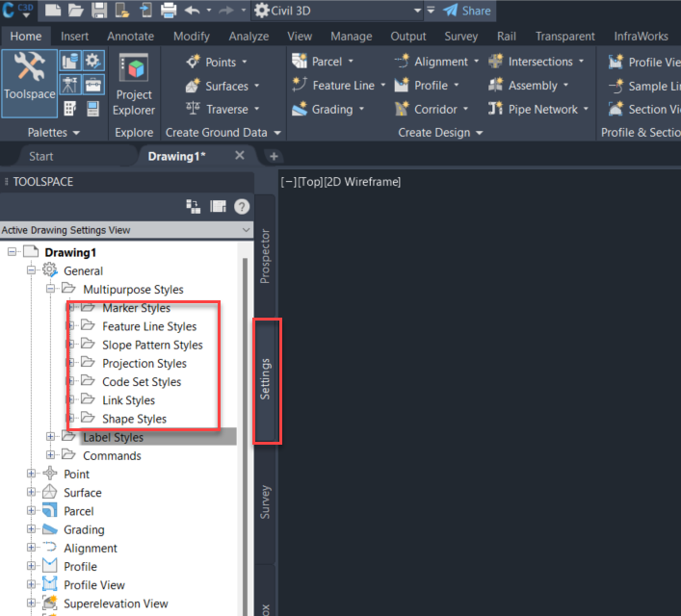The height and width of the screenshot is (616, 681).
Task: Expand the Create Design panel dropdown
Action: pyautogui.click(x=480, y=133)
